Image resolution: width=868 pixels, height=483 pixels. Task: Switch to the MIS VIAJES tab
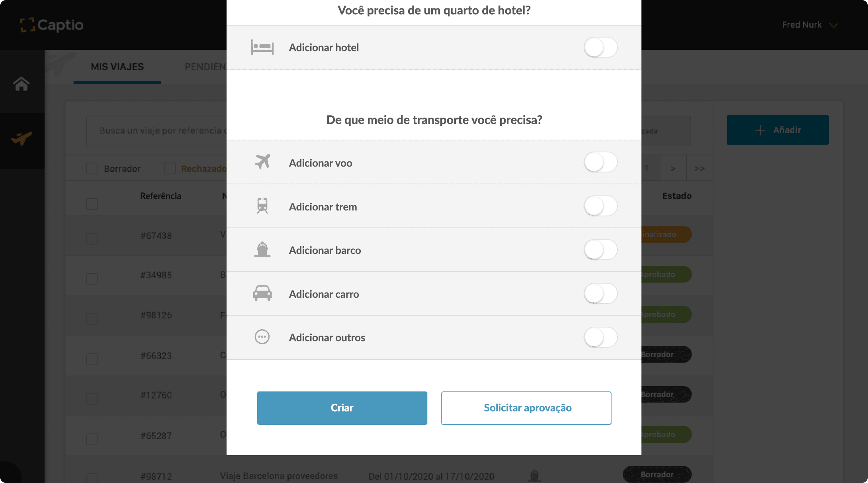(x=117, y=67)
